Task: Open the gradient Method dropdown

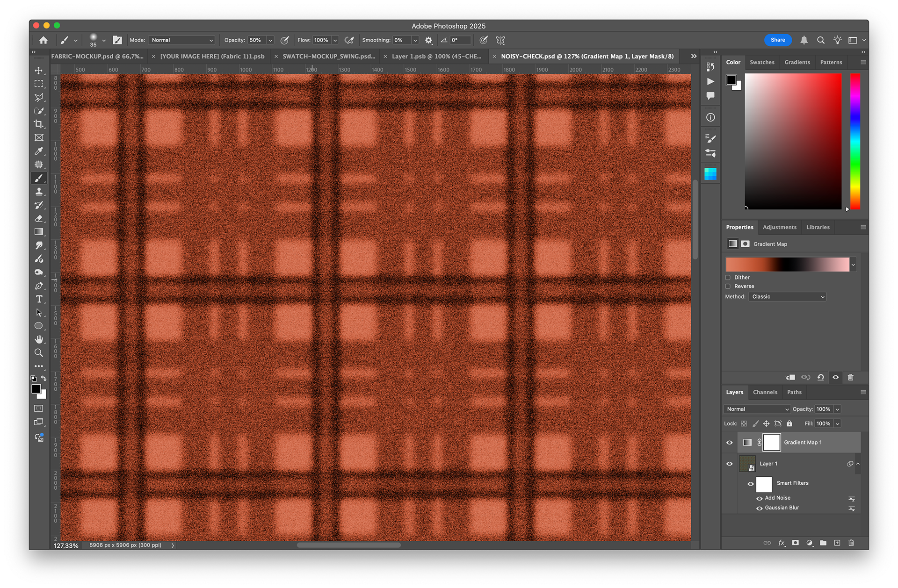Action: click(788, 297)
